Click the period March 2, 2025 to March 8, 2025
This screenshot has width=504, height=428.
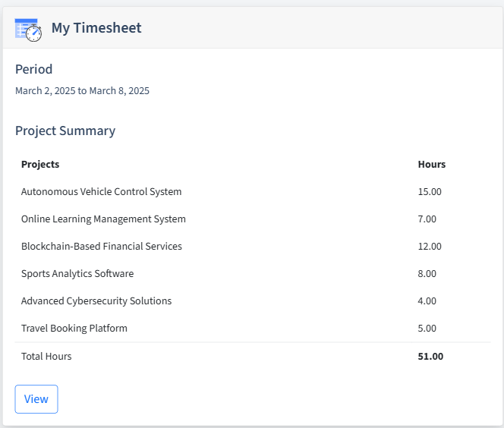tap(82, 91)
